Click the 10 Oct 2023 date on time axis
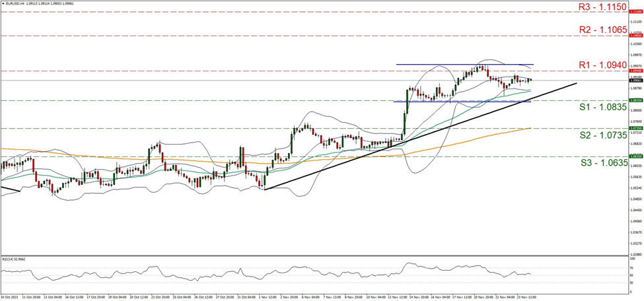This screenshot has height=301, width=644. [11, 297]
